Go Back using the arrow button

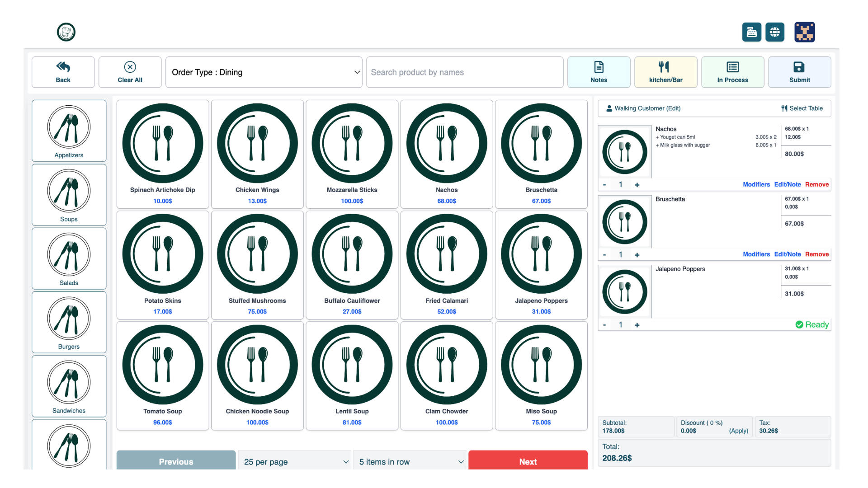click(63, 72)
